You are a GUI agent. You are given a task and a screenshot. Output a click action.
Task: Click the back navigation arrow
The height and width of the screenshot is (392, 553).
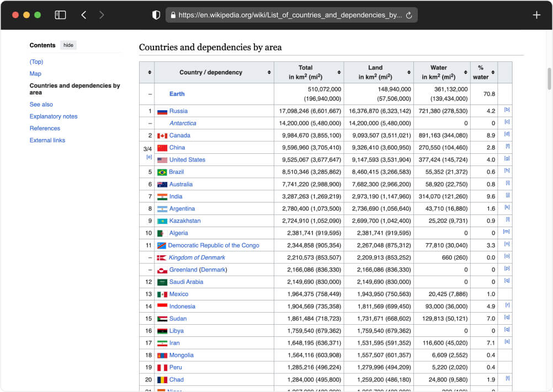point(83,15)
